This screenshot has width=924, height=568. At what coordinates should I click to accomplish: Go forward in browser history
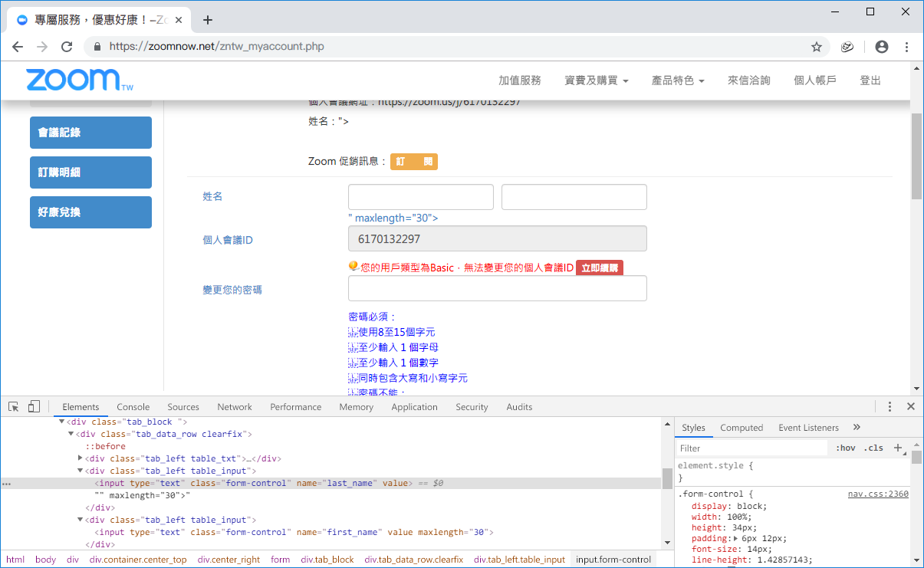click(x=42, y=47)
